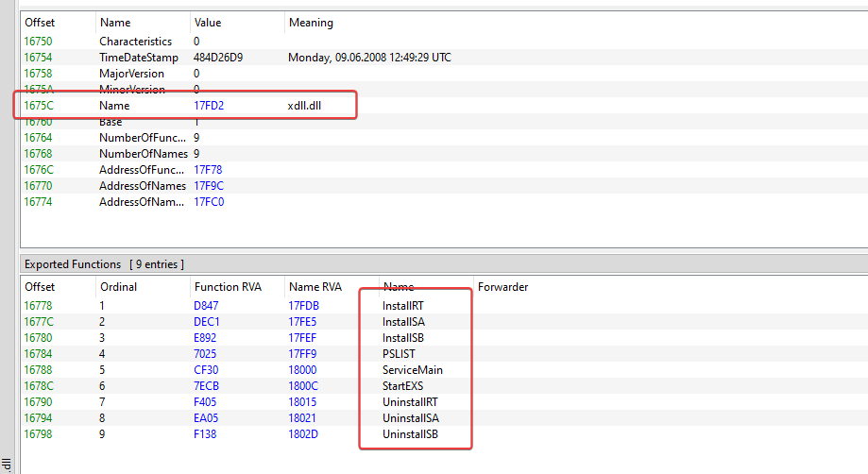The width and height of the screenshot is (868, 474).
Task: Click the Name RVA column header
Action: [x=315, y=287]
